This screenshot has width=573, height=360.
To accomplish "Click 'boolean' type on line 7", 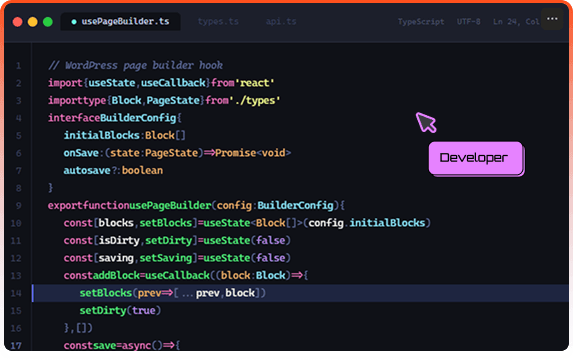I will (x=142, y=170).
